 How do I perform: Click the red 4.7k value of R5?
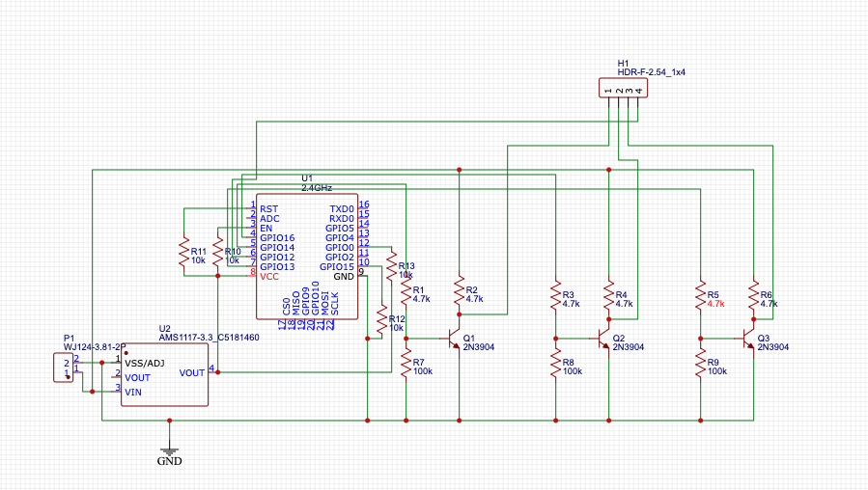tap(715, 304)
